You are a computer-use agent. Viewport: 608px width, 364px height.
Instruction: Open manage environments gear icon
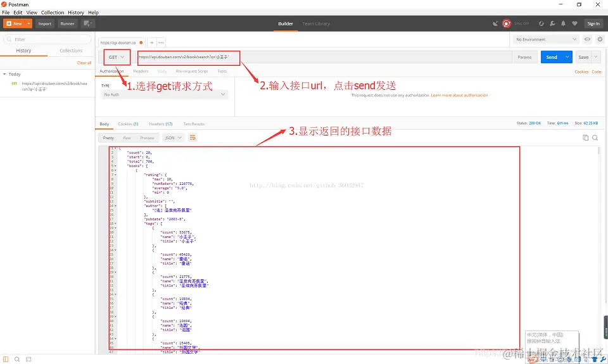(600, 39)
